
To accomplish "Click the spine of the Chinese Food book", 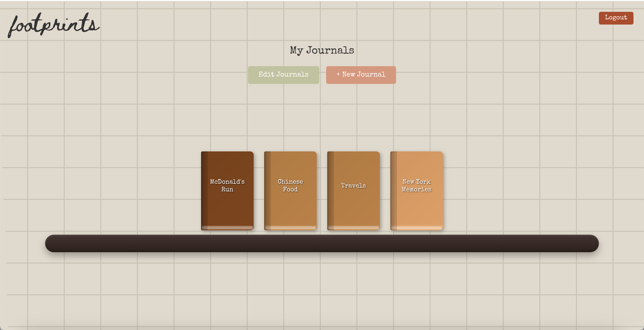I will tap(267, 190).
